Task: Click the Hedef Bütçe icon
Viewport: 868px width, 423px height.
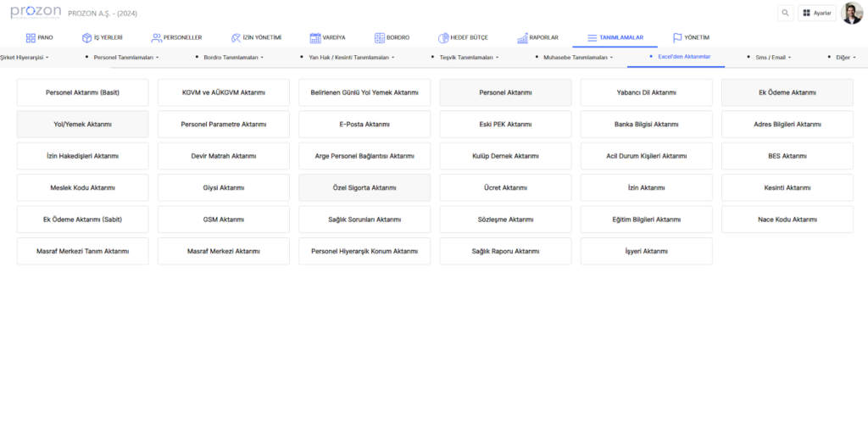Action: (443, 38)
